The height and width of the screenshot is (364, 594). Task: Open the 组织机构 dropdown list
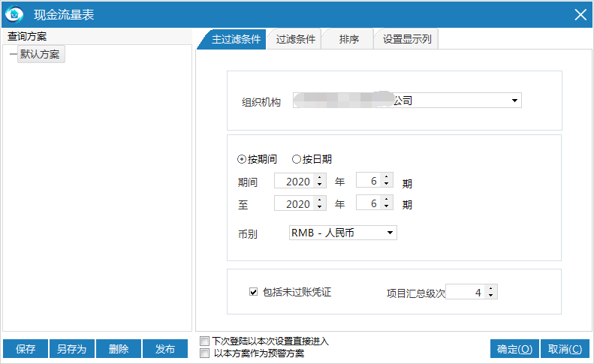point(514,101)
